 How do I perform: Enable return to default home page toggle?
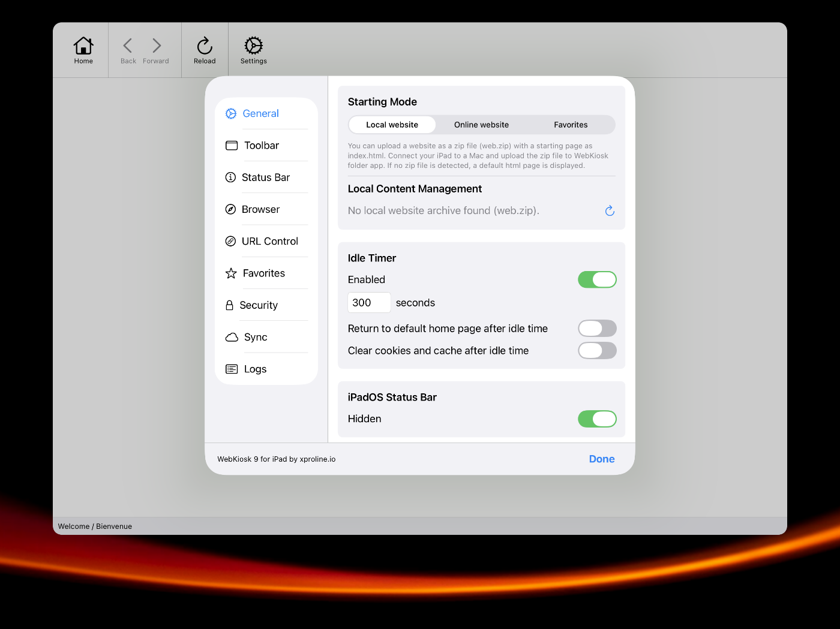597,329
